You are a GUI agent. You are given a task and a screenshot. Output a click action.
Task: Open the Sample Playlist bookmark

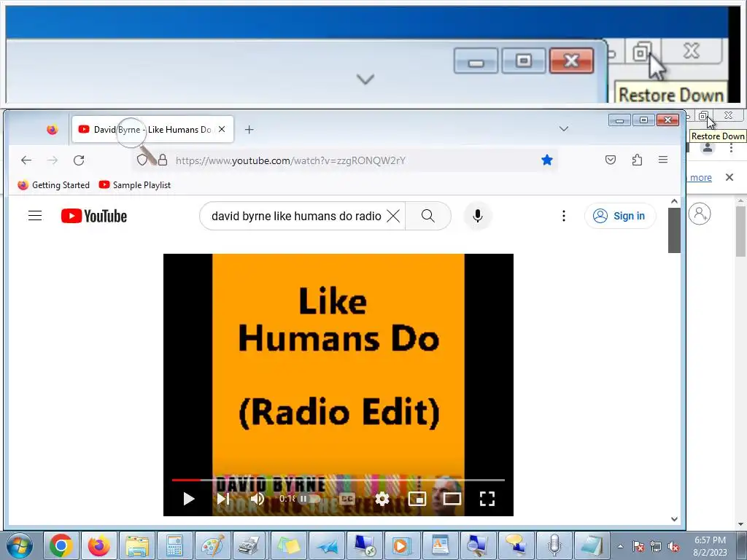135,184
